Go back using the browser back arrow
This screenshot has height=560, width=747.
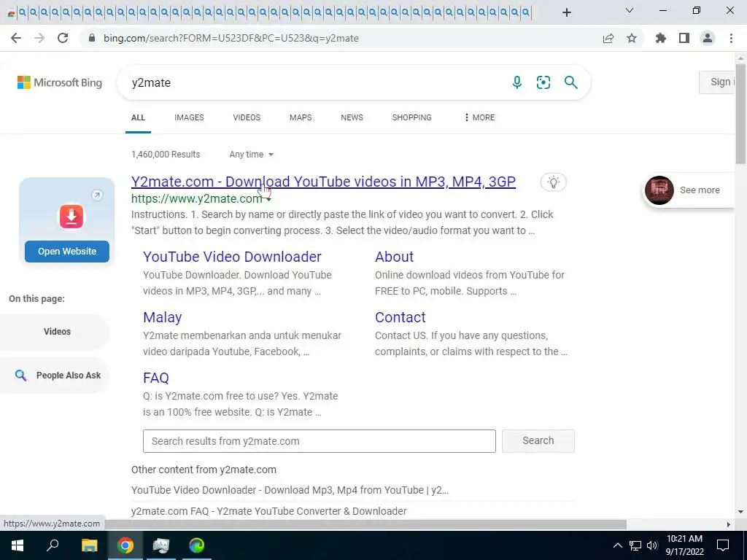[16, 38]
